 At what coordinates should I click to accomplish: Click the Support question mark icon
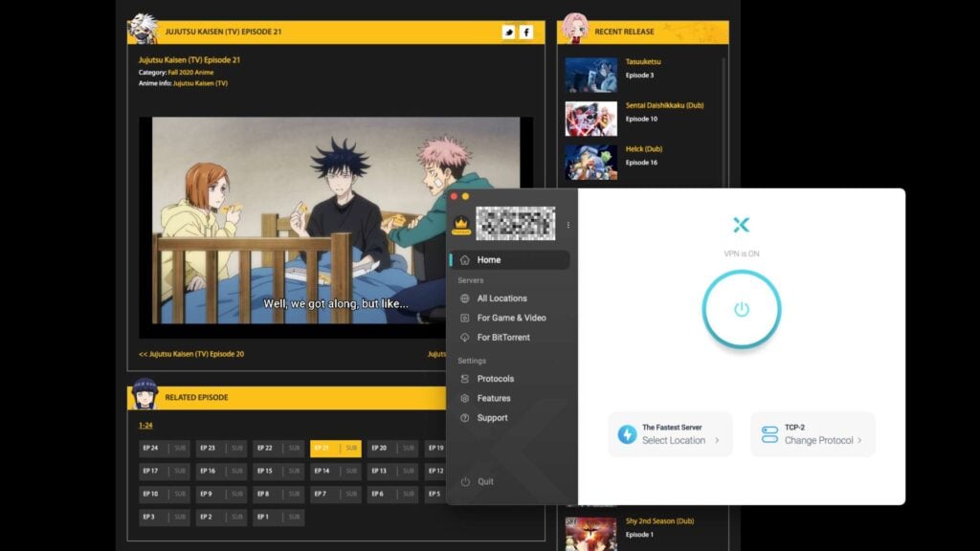[x=464, y=418]
